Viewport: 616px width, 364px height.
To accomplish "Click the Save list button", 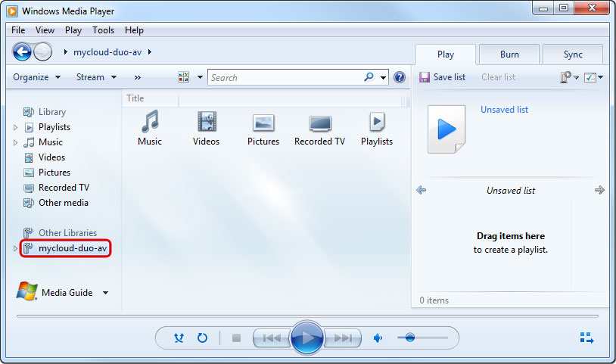I will pos(442,77).
